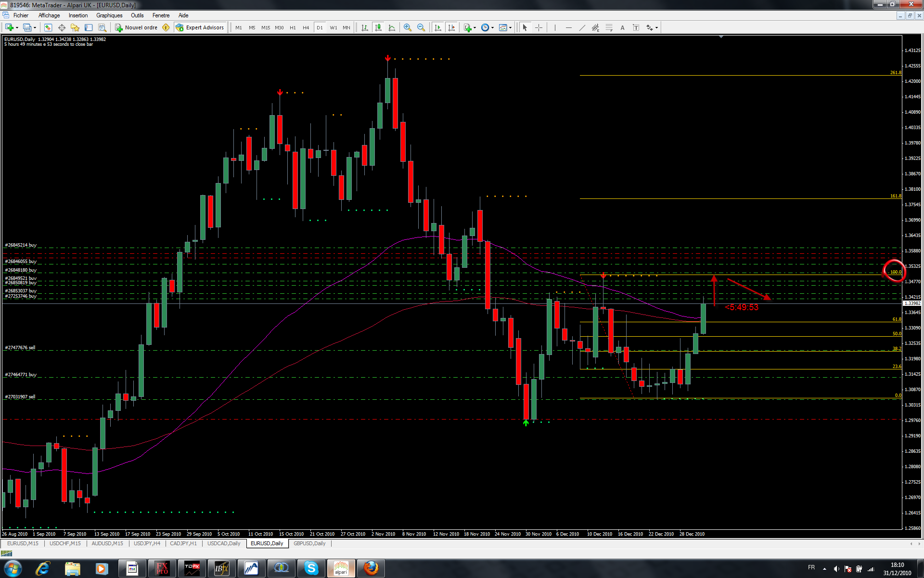
Task: Open the templates dropdown arrow
Action: 510,27
